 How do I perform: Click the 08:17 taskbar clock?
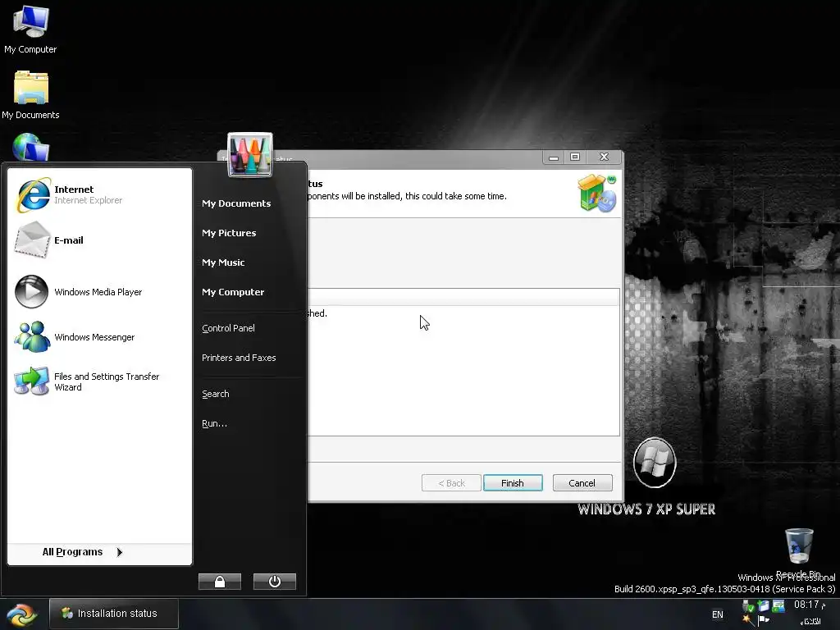[x=810, y=605]
